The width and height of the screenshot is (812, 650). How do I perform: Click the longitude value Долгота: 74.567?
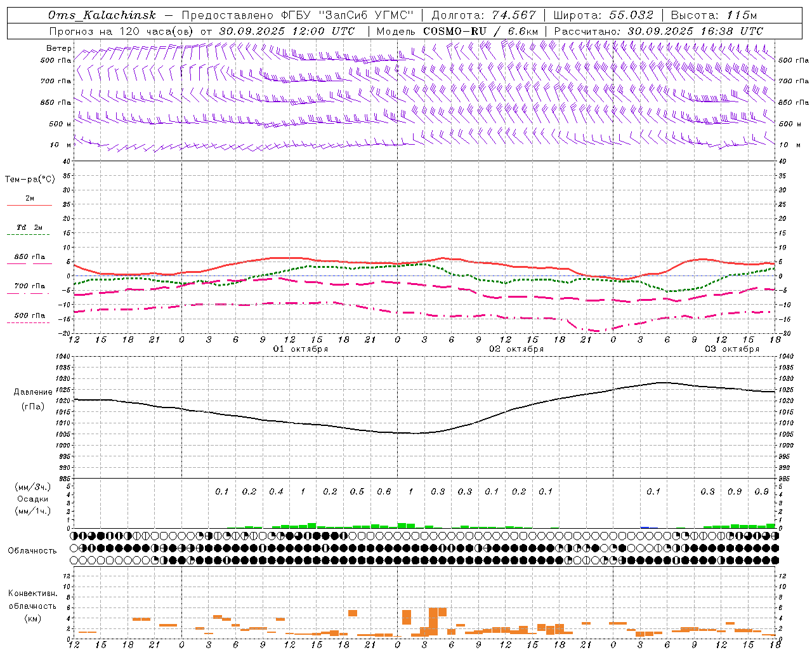(483, 15)
